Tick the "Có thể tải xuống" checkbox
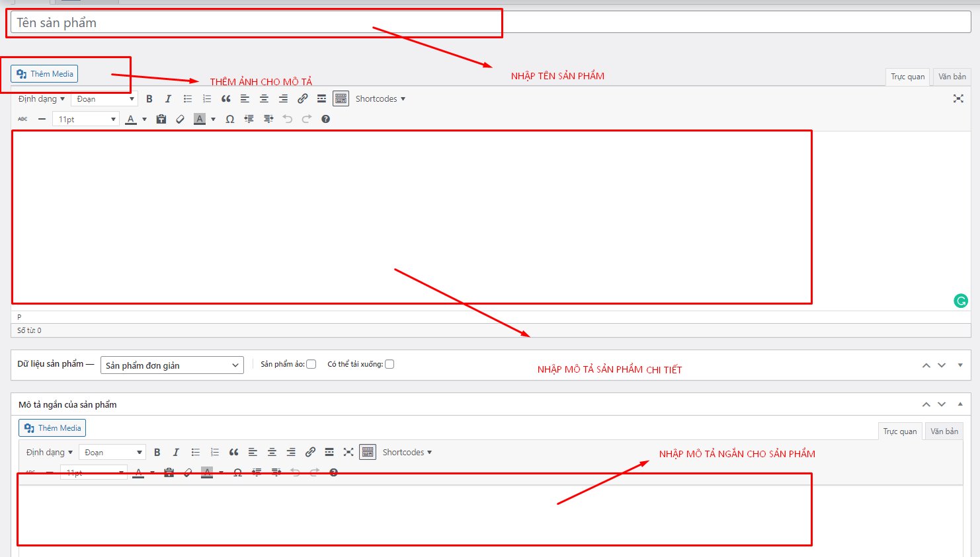The height and width of the screenshot is (557, 980). point(389,364)
